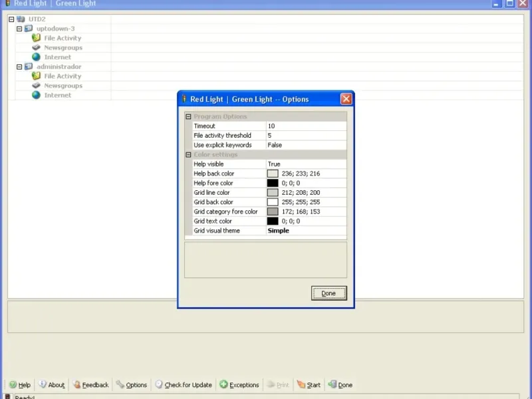Click the Help back color swatch
This screenshot has height=399, width=532.
point(273,174)
